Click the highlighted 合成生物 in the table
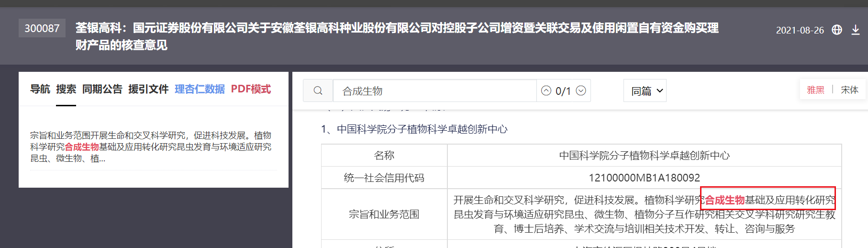This screenshot has width=868, height=248. click(x=724, y=200)
